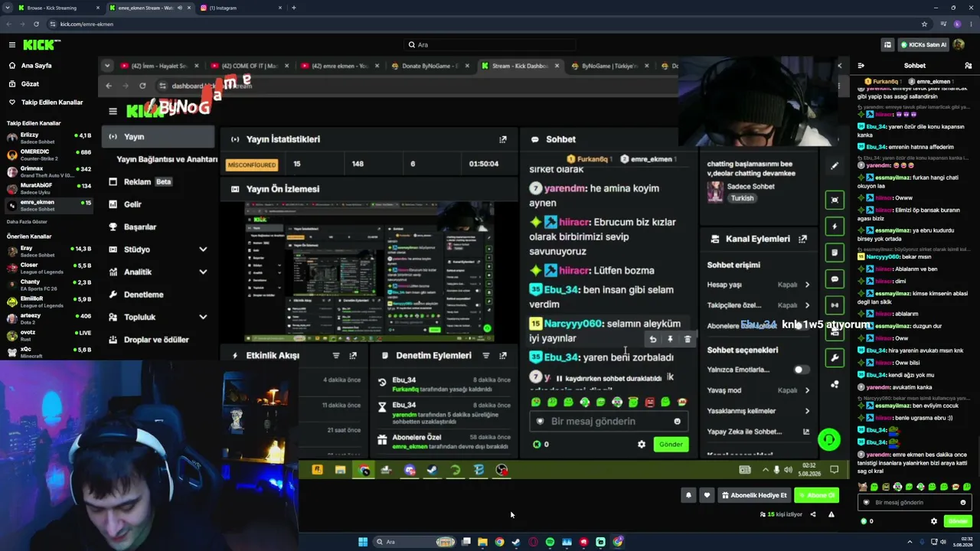The height and width of the screenshot is (551, 980).
Task: Open recommended channel arteezy
Action: [47, 318]
